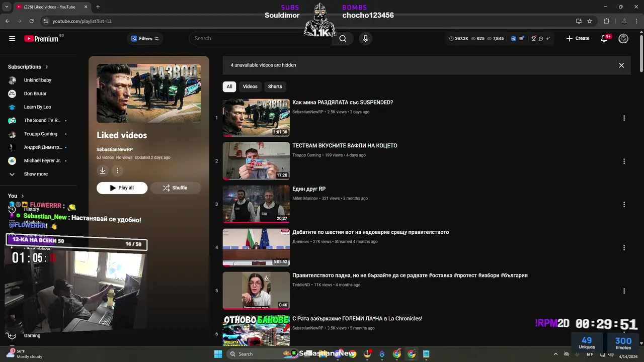The image size is (644, 362).
Task: Open more actions for SUSPENDED video row
Action: [624, 118]
